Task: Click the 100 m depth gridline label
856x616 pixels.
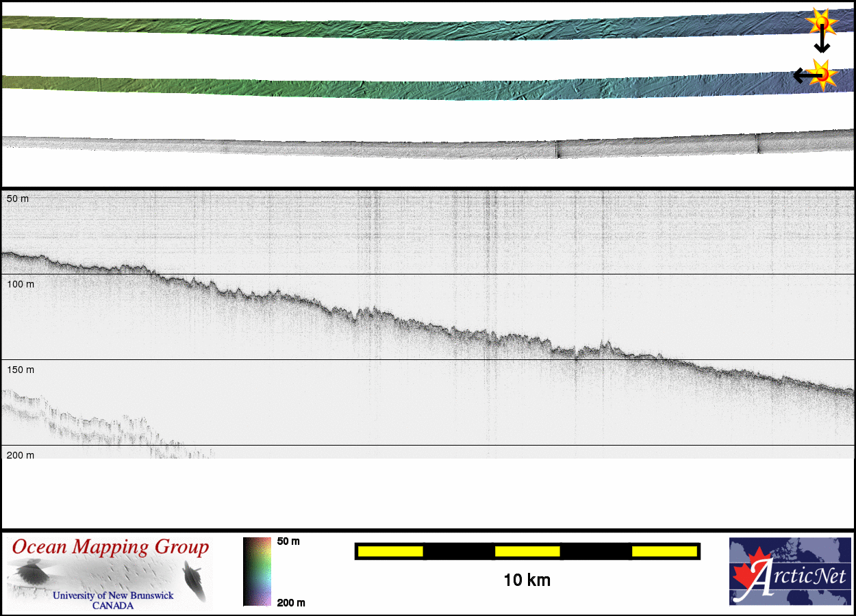Action: click(x=20, y=283)
